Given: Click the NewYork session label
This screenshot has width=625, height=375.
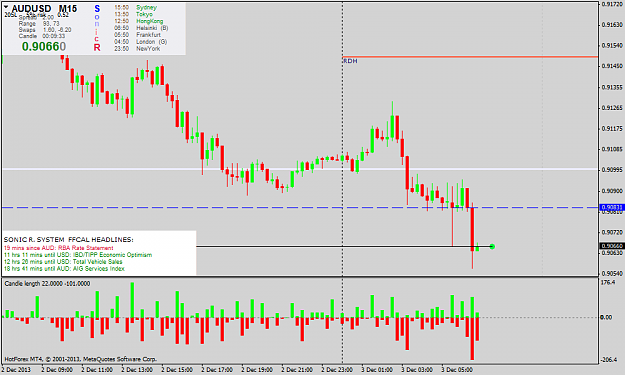Looking at the screenshot, I should pos(148,48).
